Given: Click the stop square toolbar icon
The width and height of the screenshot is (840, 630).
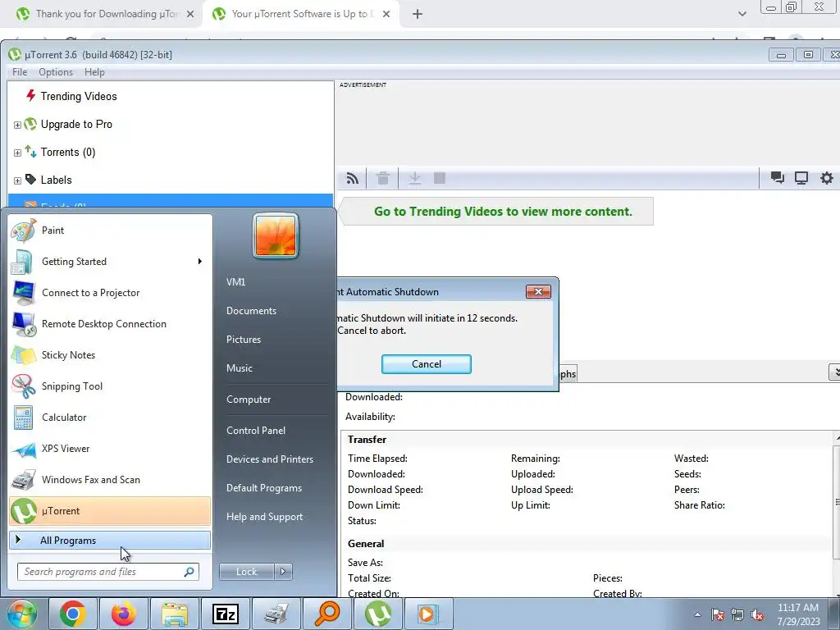Looking at the screenshot, I should tap(440, 178).
